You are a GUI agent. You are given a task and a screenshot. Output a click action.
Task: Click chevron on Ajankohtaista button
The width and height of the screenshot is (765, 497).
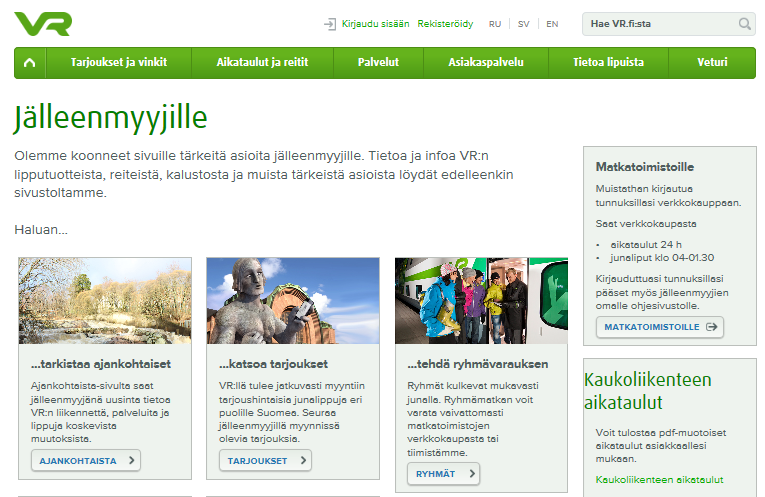[x=132, y=460]
